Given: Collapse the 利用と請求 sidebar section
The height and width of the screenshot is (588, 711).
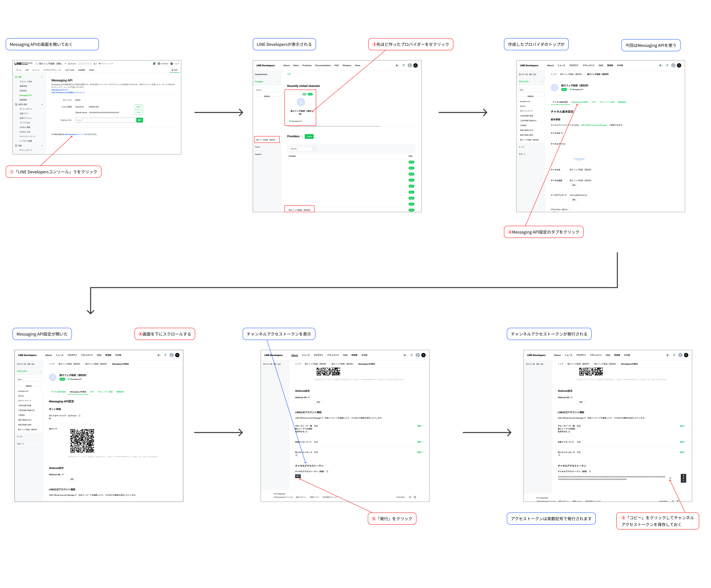Looking at the screenshot, I should coord(42,105).
